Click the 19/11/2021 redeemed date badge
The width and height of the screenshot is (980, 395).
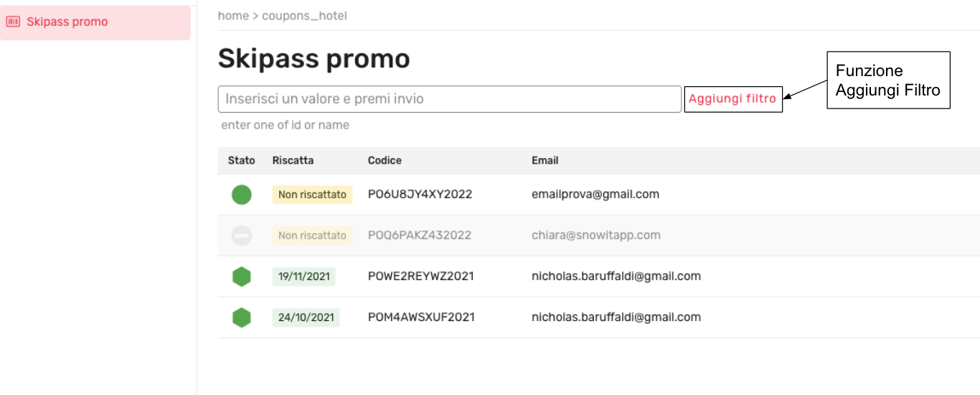pyautogui.click(x=303, y=276)
